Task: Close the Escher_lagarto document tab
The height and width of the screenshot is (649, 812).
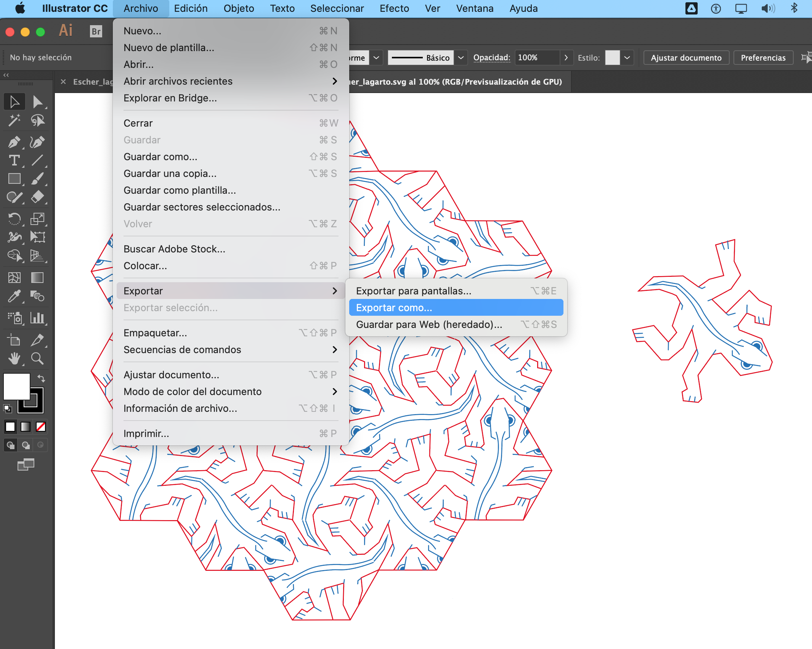Action: coord(63,82)
